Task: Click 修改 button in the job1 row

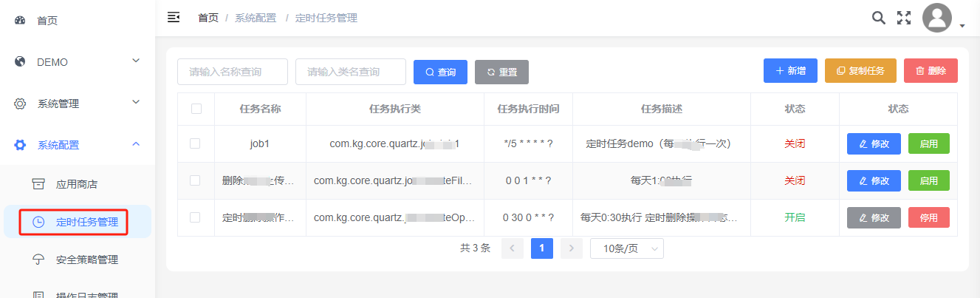Action: (874, 143)
